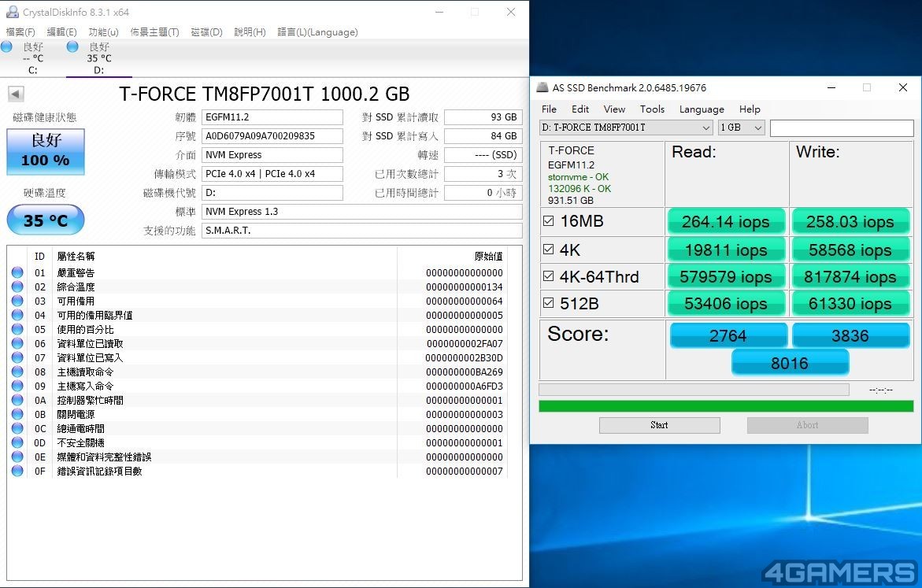
Task: Open the D: T-FORCE drive dropdown
Action: pyautogui.click(x=626, y=128)
